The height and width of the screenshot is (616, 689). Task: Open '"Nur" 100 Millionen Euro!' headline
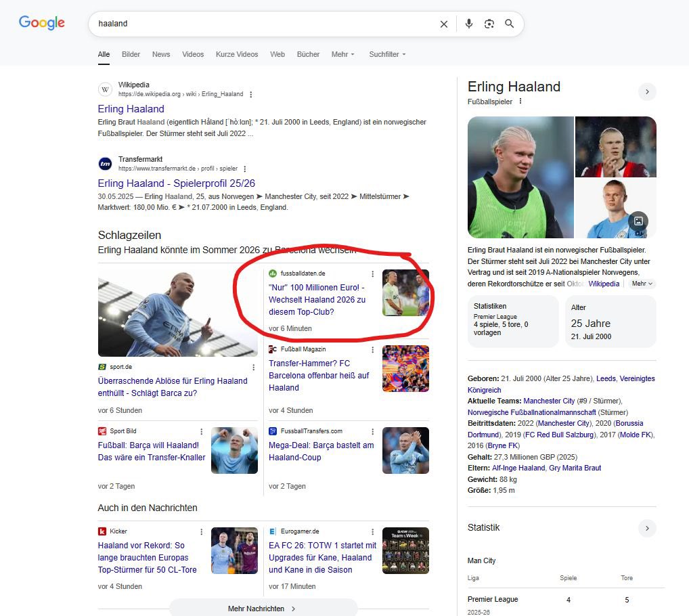point(317,300)
